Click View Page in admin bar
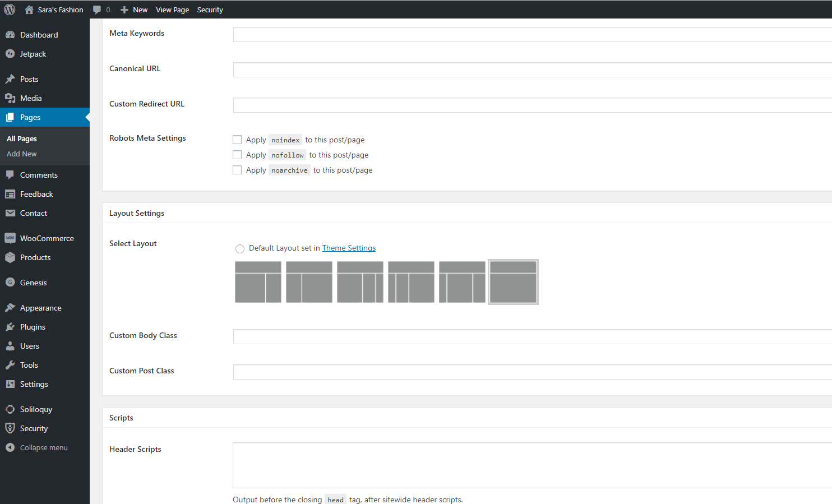This screenshot has width=832, height=504. coord(172,10)
